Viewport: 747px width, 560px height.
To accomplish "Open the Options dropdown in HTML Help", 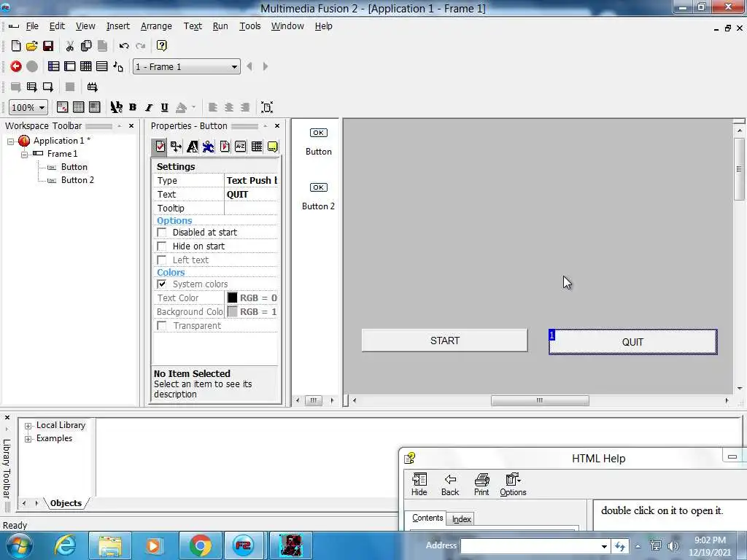I will coord(513,485).
